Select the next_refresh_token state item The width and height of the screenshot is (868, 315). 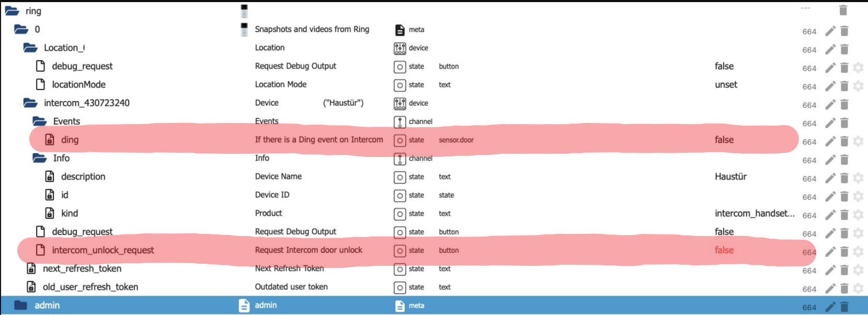click(x=82, y=268)
